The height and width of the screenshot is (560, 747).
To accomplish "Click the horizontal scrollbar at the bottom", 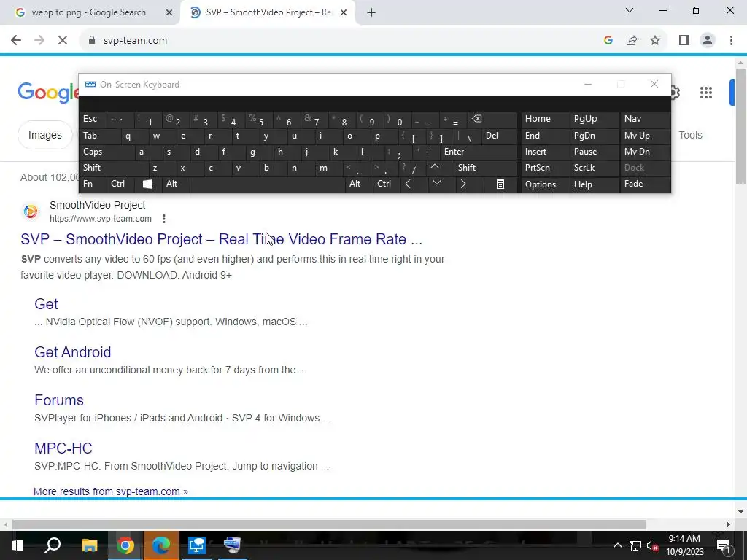I will 329,525.
